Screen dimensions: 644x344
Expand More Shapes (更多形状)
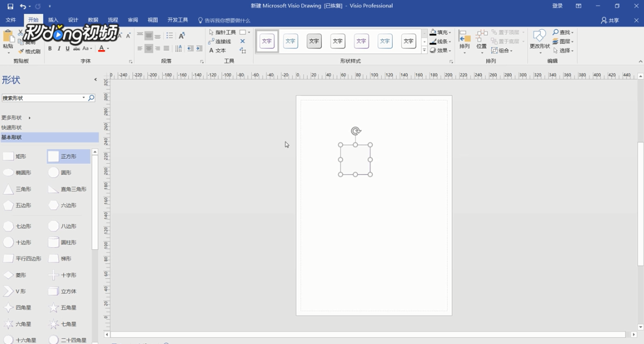pos(16,118)
